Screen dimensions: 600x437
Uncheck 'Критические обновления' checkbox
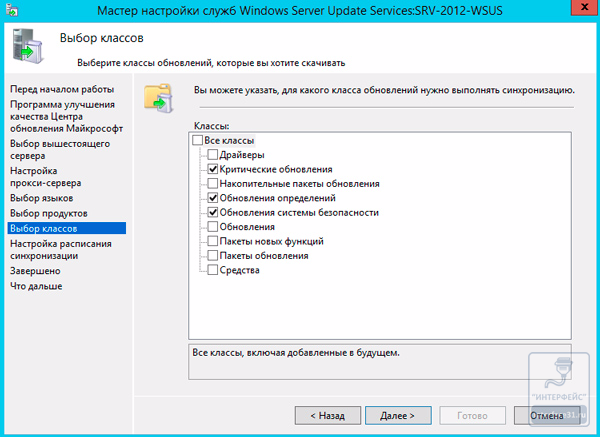coord(212,170)
